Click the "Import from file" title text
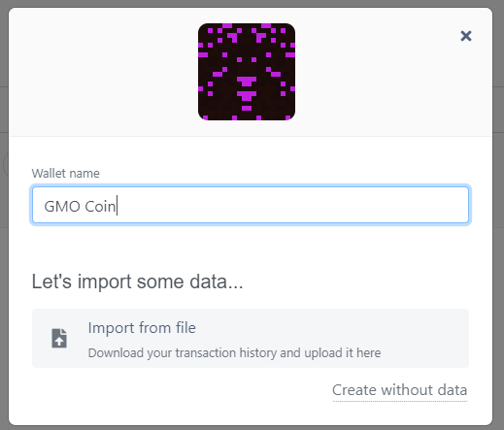 tap(142, 328)
